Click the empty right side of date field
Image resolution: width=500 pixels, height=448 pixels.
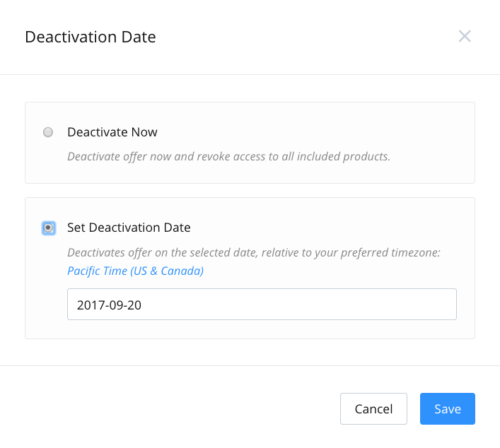(319, 305)
